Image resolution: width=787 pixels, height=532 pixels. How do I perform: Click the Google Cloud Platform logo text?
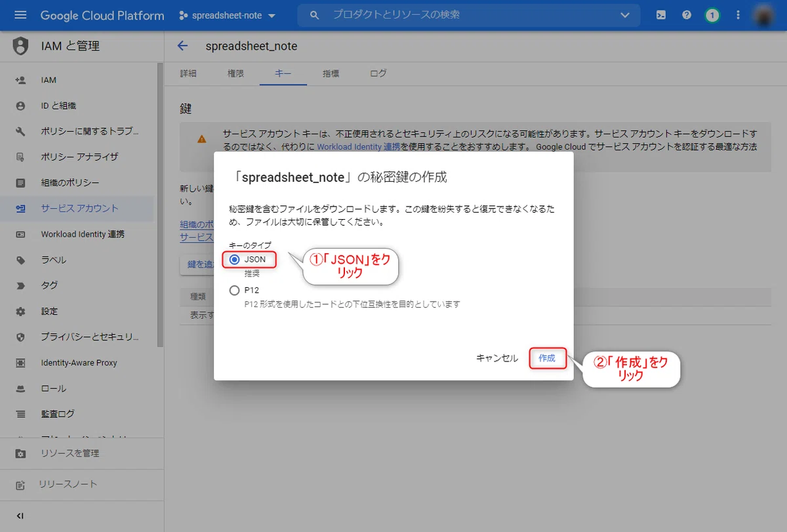point(102,15)
